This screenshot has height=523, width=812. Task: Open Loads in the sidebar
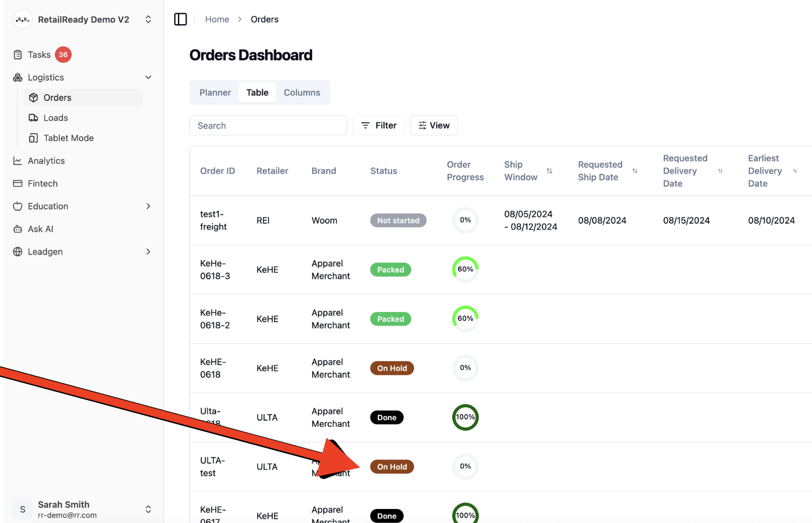pos(83,118)
